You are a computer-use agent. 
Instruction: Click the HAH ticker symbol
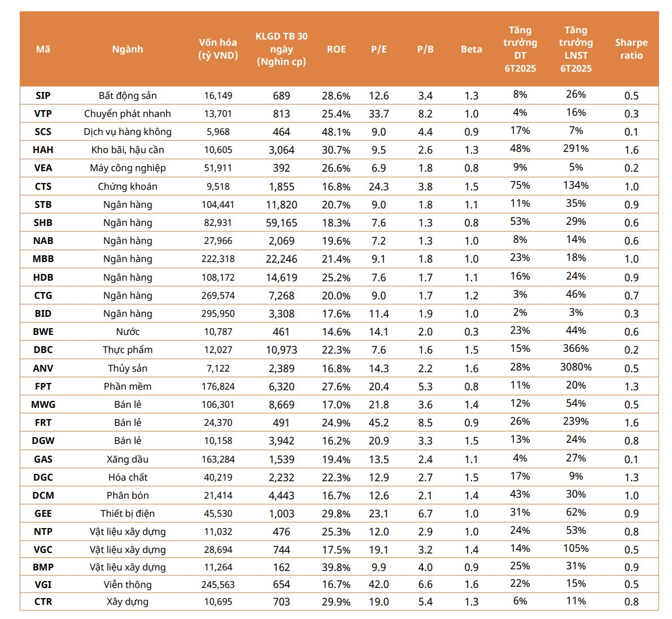click(43, 150)
